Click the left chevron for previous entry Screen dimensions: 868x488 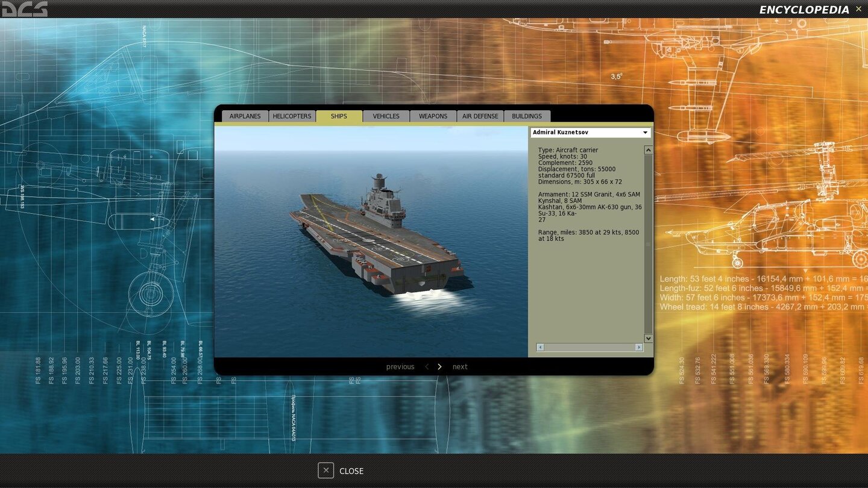click(427, 367)
